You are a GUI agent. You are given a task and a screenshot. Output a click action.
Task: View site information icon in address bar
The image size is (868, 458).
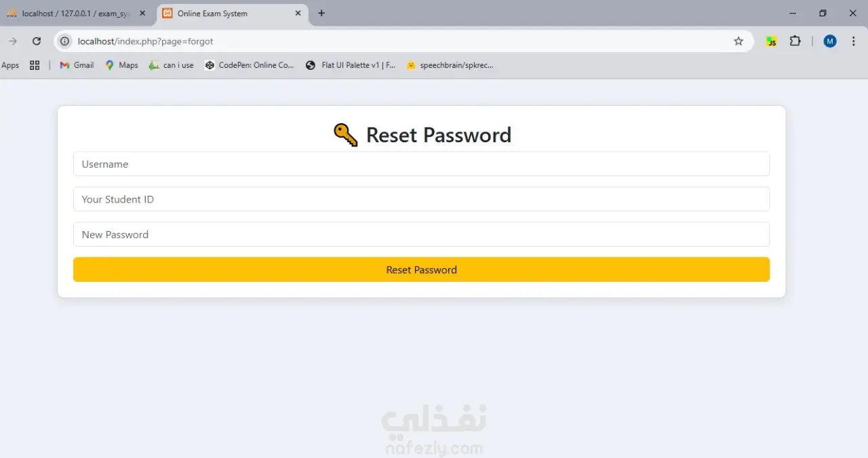65,41
